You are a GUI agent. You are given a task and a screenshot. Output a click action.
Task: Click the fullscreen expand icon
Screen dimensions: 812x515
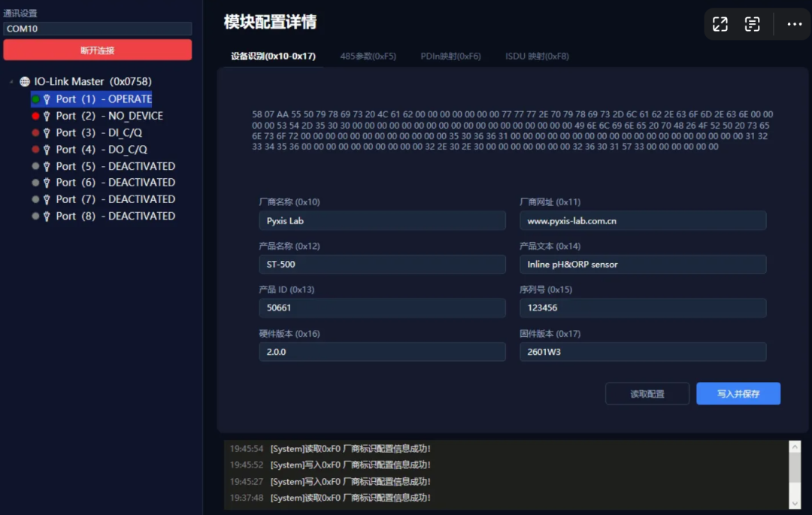tap(720, 24)
